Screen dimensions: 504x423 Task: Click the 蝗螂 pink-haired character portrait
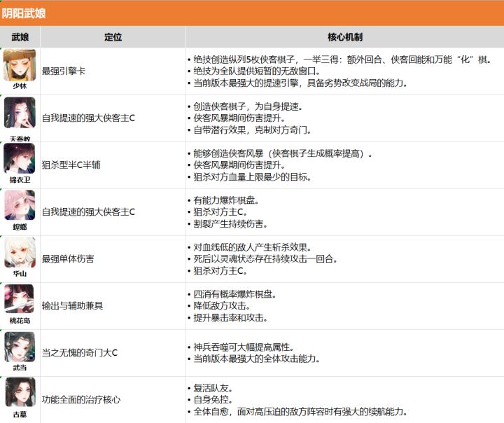(20, 205)
